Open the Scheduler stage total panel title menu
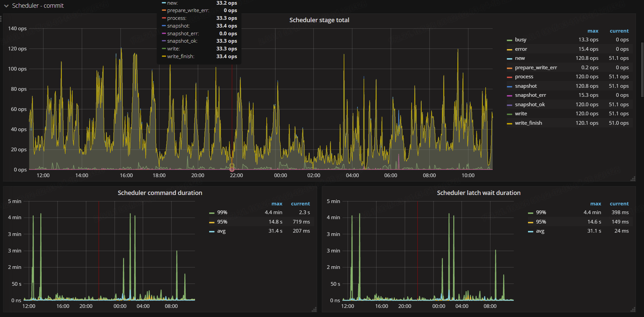The image size is (644, 317). click(319, 20)
